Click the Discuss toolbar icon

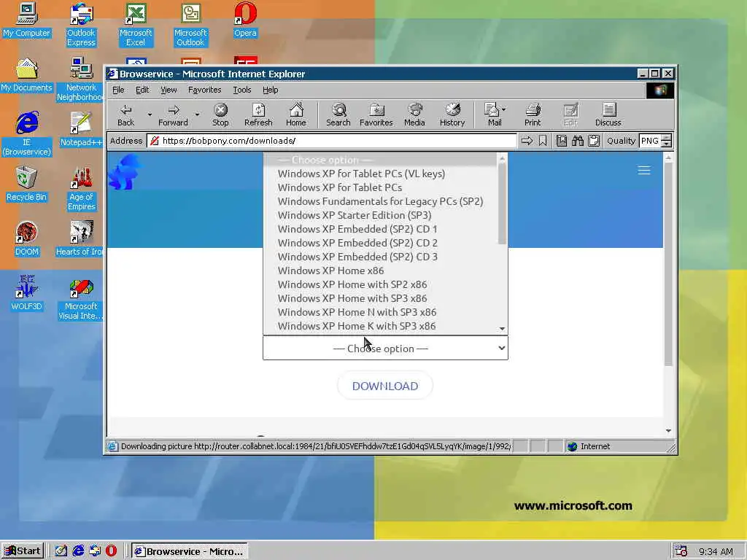608,114
